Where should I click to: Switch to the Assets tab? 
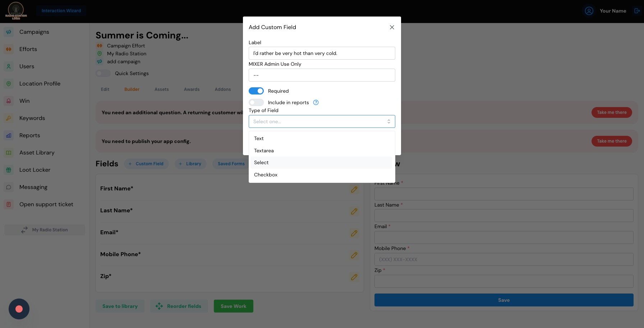coord(162,89)
